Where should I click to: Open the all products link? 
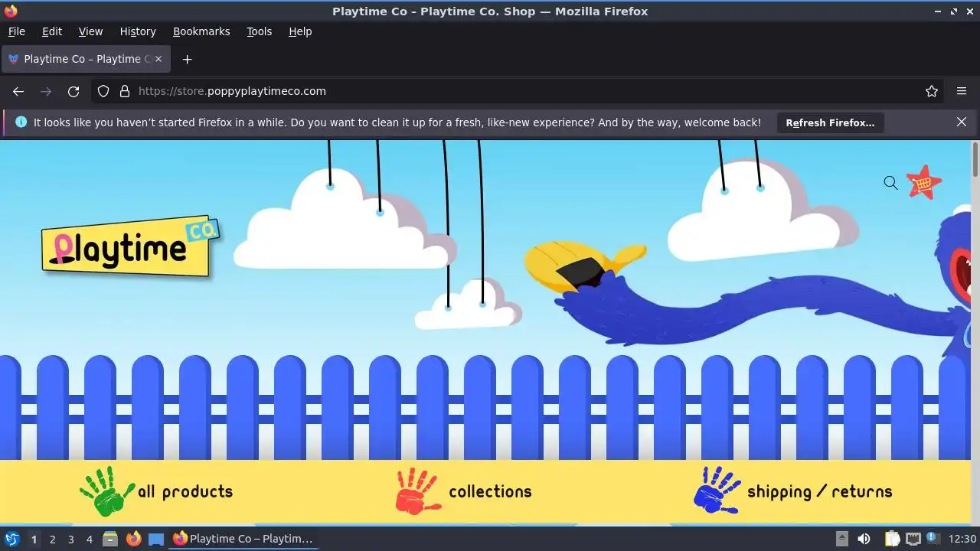(185, 491)
